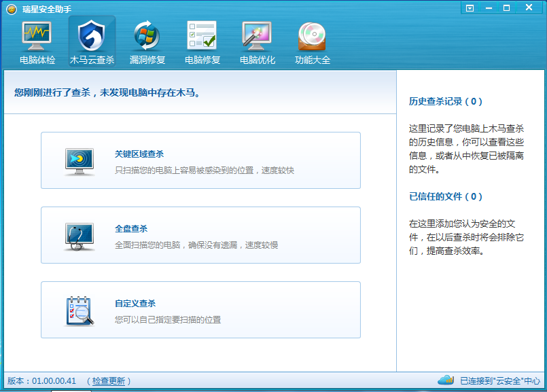Click 关键区域查杀 radar monitor icon

[x=80, y=162]
